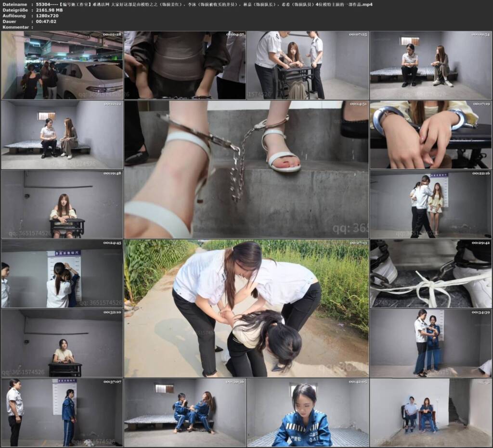
Task: Click the thumbnail stamped 00:32:10
Action: [62, 343]
